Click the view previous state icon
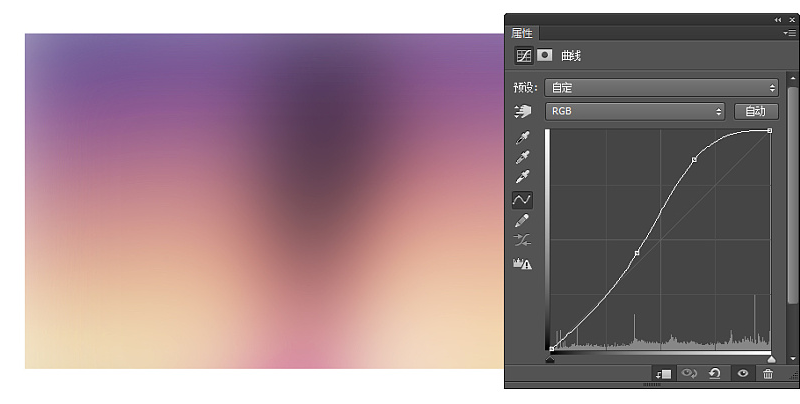 click(x=689, y=374)
